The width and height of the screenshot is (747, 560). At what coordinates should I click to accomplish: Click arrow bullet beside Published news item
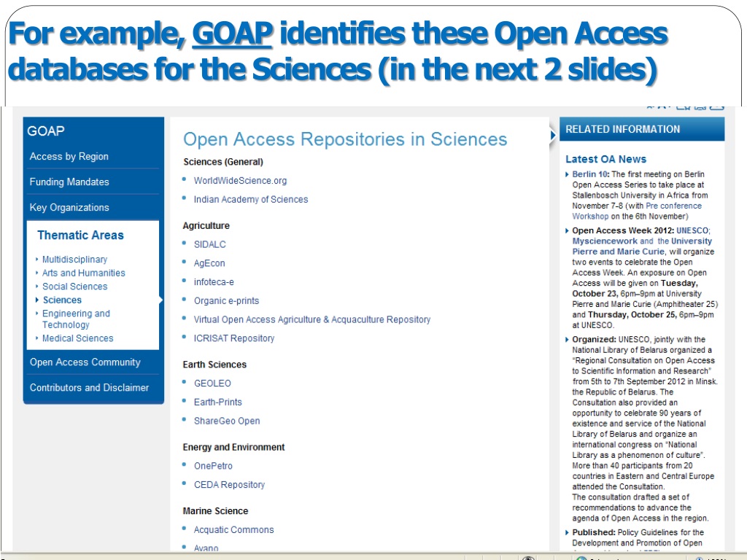(567, 532)
